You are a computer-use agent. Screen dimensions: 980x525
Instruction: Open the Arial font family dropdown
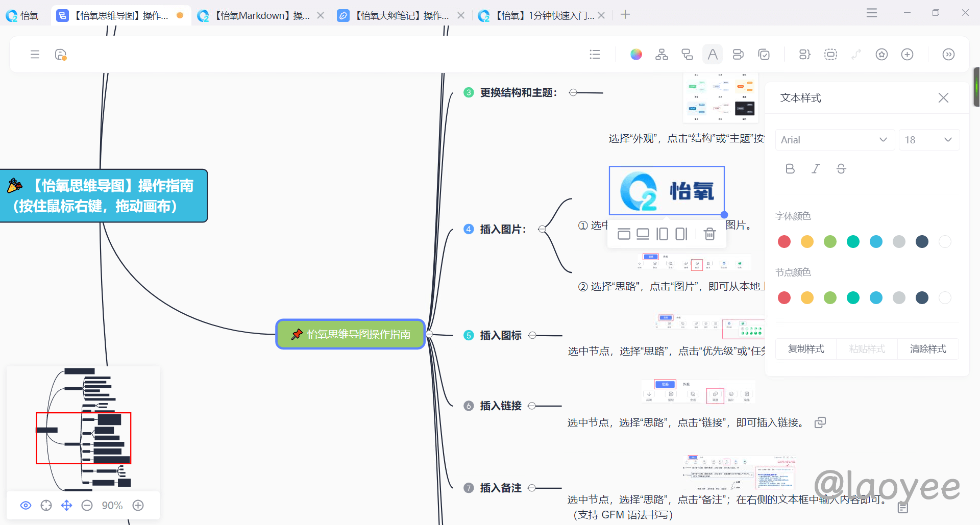coord(835,140)
